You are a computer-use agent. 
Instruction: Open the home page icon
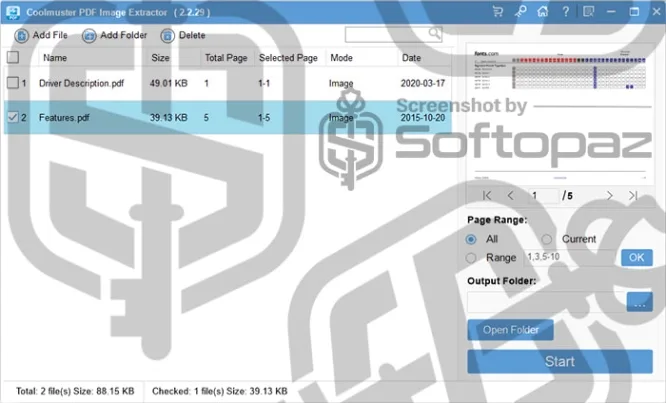click(x=543, y=12)
